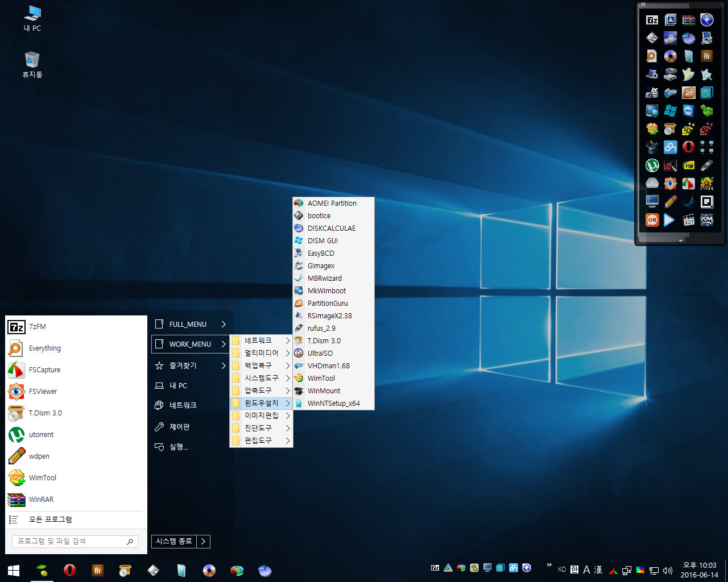Expand the 이미지편집 folder
Viewport: 728px width, 582px height.
click(261, 415)
